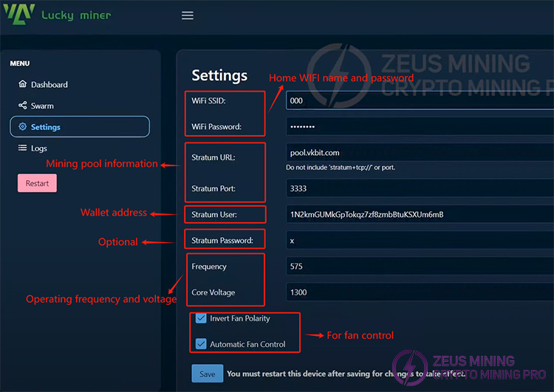Focus the Stratum Password field
The height and width of the screenshot is (392, 554).
(420, 241)
